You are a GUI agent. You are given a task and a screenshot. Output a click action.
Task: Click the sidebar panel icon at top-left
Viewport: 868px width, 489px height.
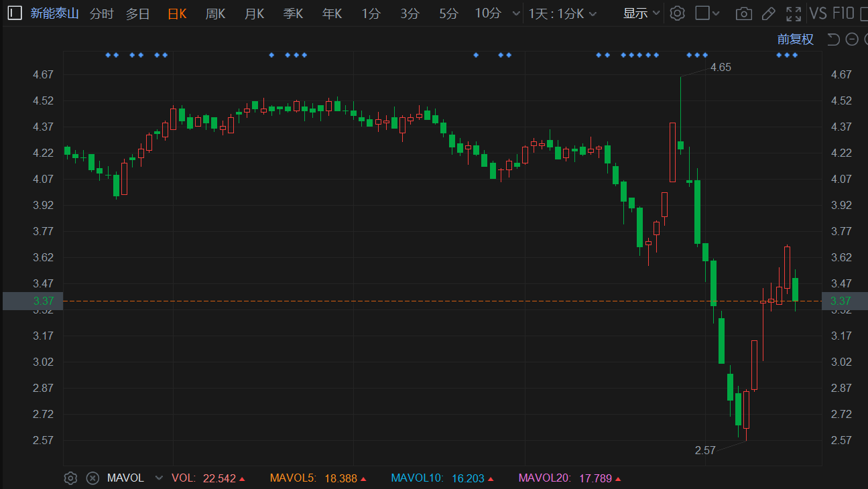point(15,13)
